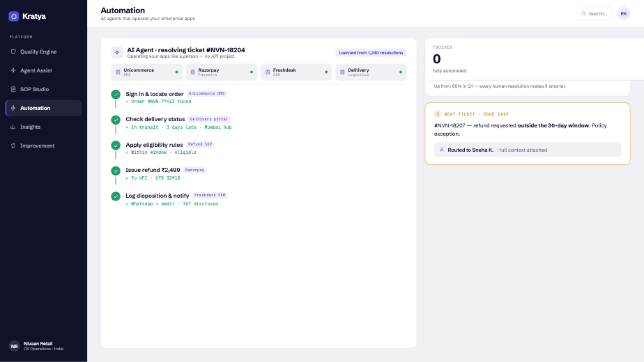This screenshot has width=644, height=362.
Task: Click the Sign in & locate order checkmark
Action: (116, 95)
